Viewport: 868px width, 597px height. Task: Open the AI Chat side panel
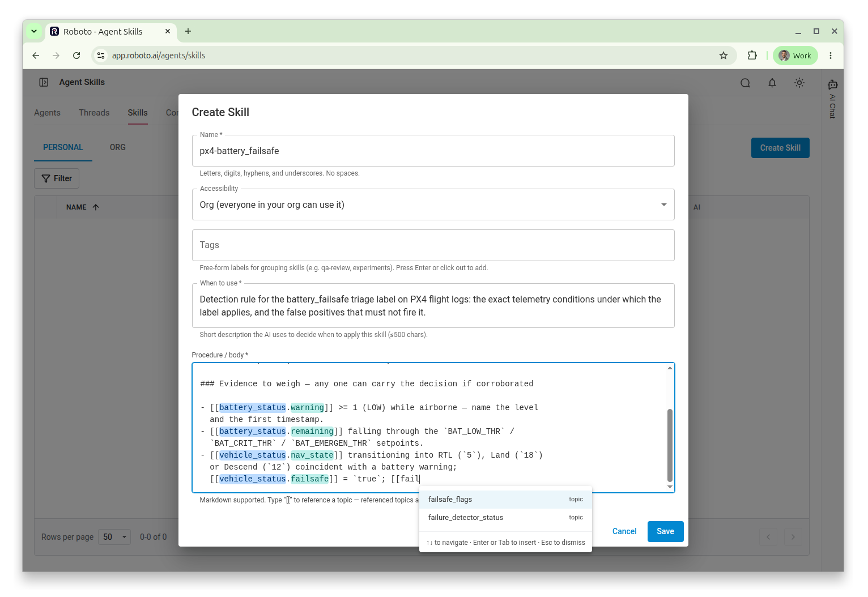(832, 99)
